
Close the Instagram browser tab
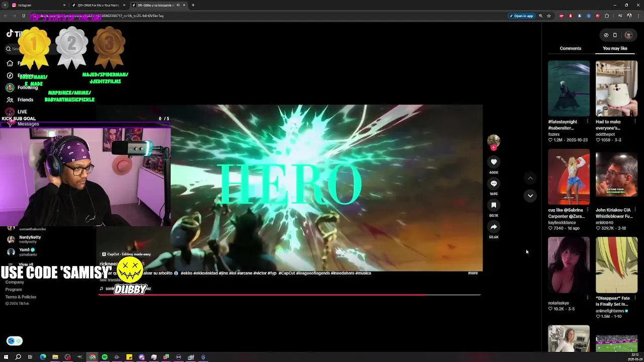[x=64, y=5]
